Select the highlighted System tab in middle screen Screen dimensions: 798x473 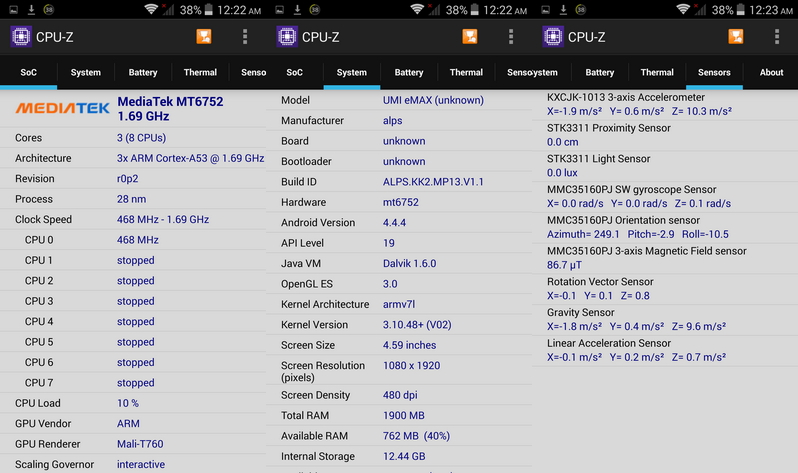point(352,72)
